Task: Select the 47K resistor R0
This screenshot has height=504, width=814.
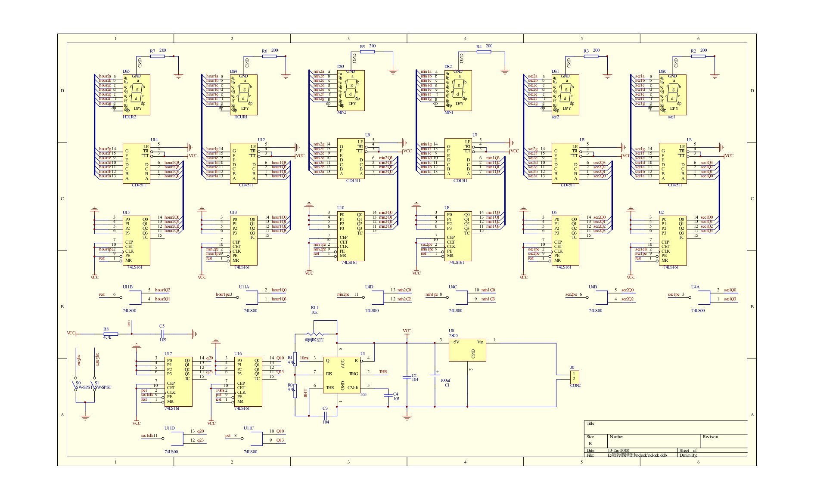Action: [x=295, y=390]
